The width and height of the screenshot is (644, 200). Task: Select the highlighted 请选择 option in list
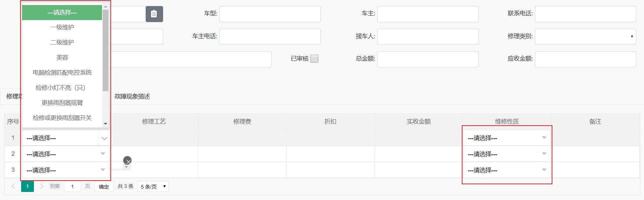click(x=62, y=12)
